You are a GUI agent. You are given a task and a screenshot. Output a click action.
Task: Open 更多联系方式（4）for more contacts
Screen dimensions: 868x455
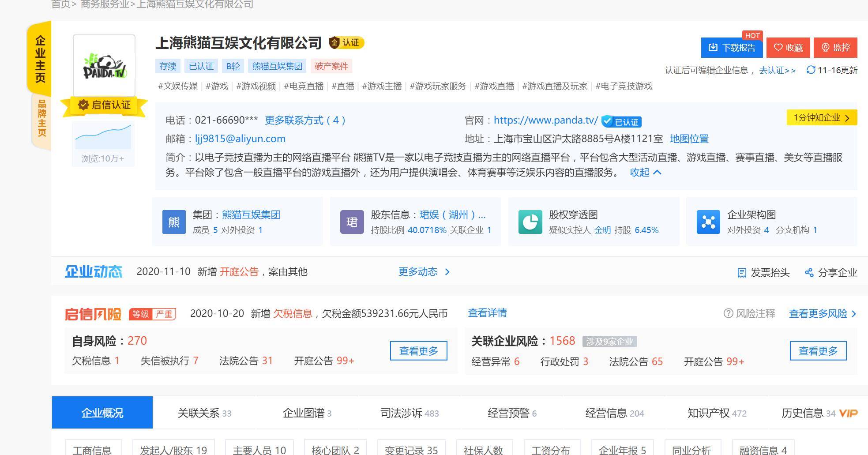(304, 120)
